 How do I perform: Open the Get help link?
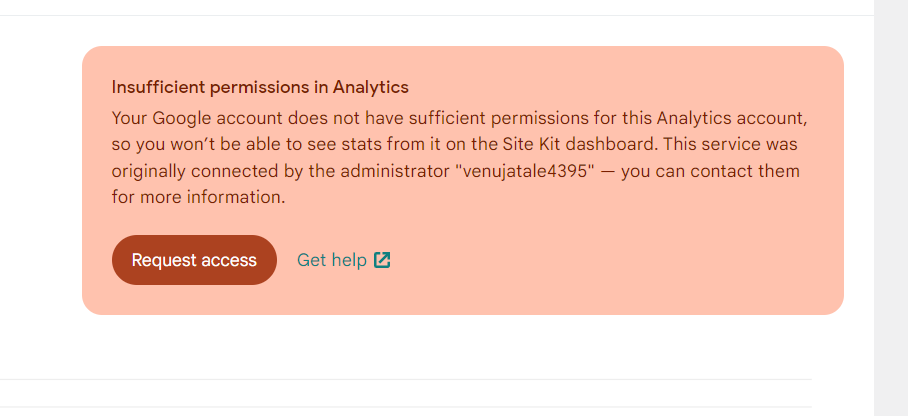coord(343,260)
